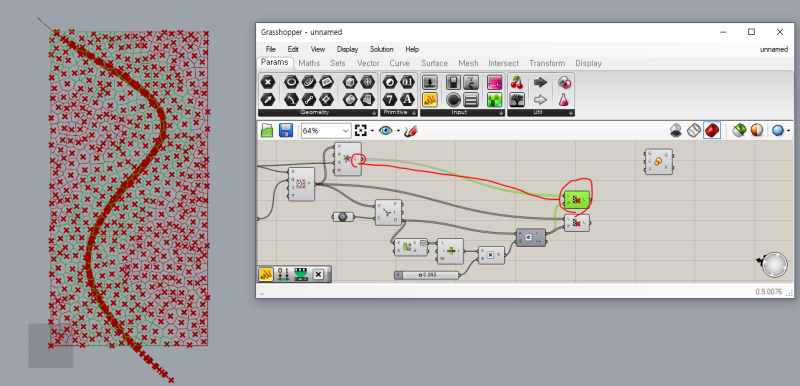Add a Number parameter with 0.1 icon
The height and width of the screenshot is (386, 800).
407,82
